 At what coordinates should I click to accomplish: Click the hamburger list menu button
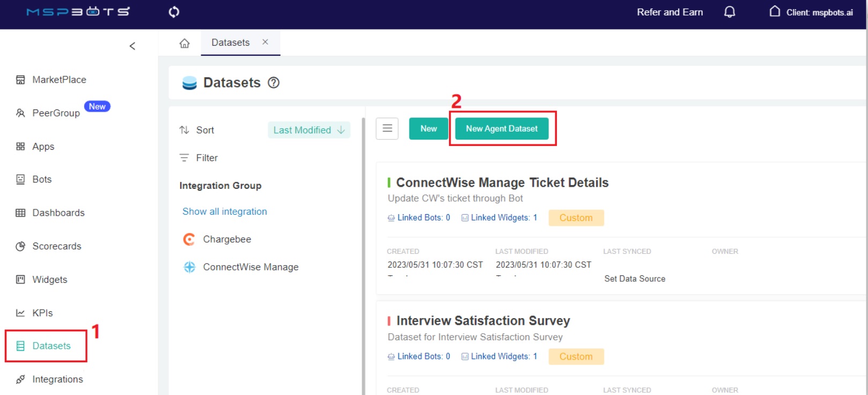click(387, 129)
